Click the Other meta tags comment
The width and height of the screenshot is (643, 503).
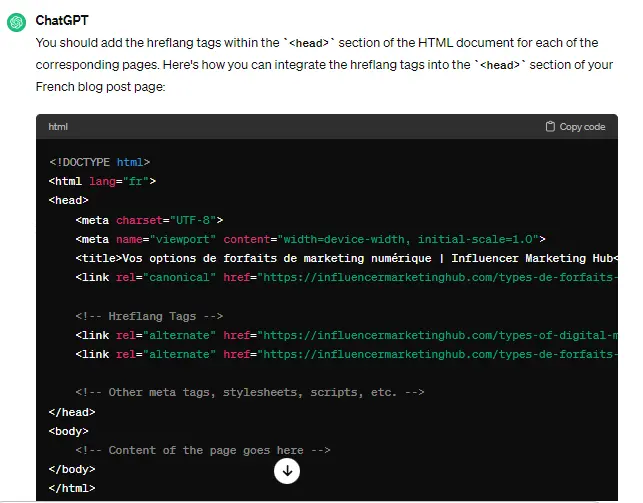click(x=250, y=392)
